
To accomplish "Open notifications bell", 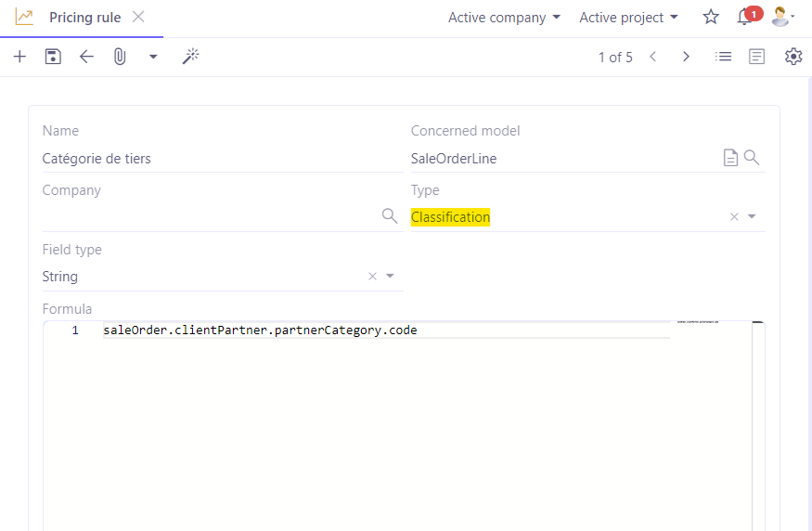I will pyautogui.click(x=745, y=17).
